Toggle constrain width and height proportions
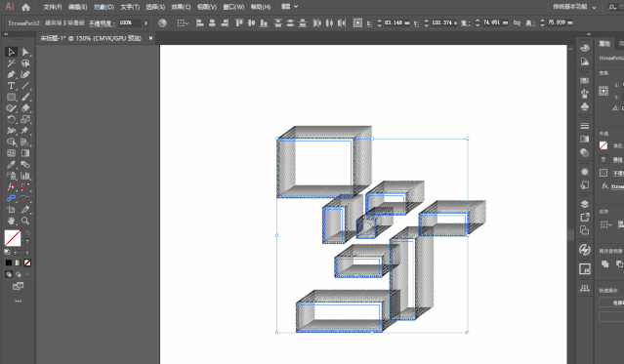The height and width of the screenshot is (364, 624). (x=517, y=22)
